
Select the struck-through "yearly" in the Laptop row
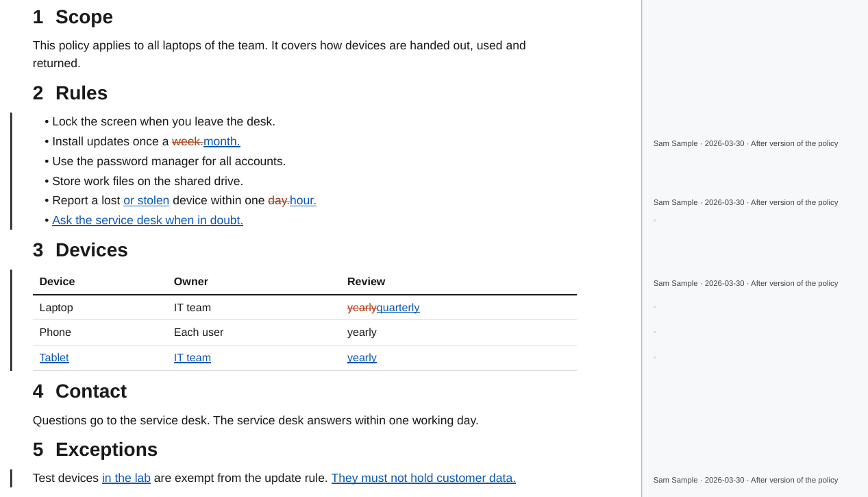(362, 308)
